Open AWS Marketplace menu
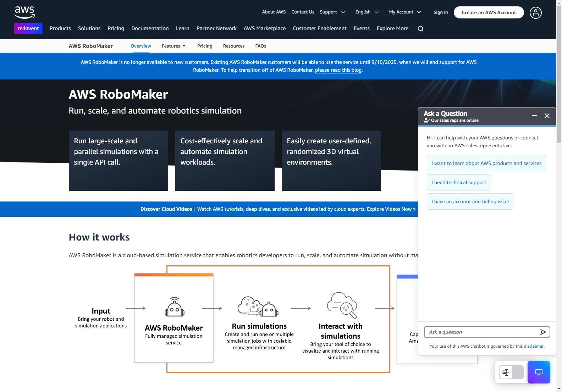Image resolution: width=562 pixels, height=392 pixels. [265, 28]
